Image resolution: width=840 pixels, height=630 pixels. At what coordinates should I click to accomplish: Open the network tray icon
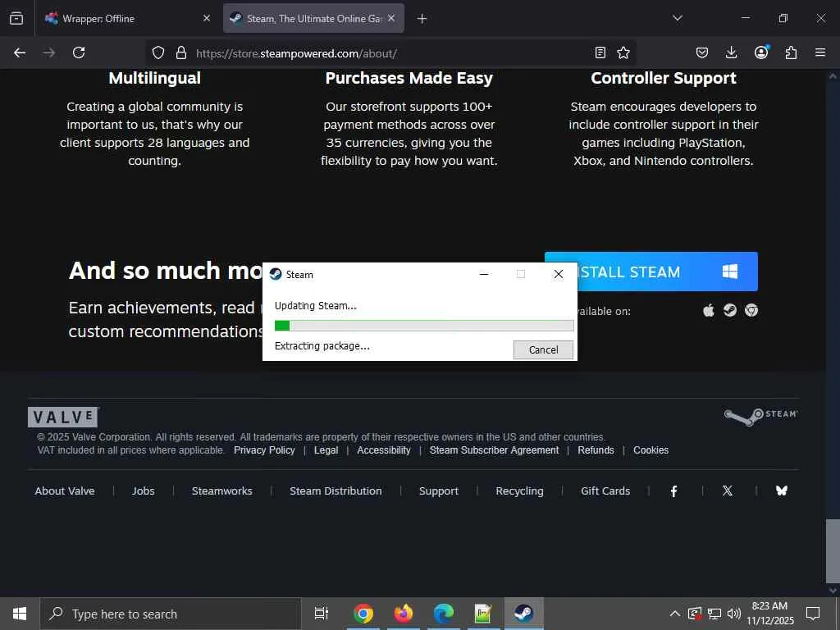(714, 614)
